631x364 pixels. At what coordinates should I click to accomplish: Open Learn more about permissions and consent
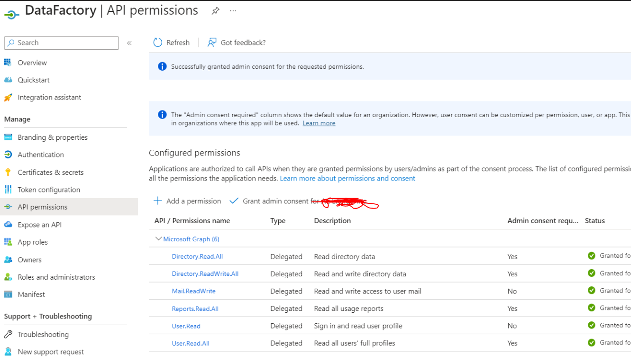click(348, 179)
